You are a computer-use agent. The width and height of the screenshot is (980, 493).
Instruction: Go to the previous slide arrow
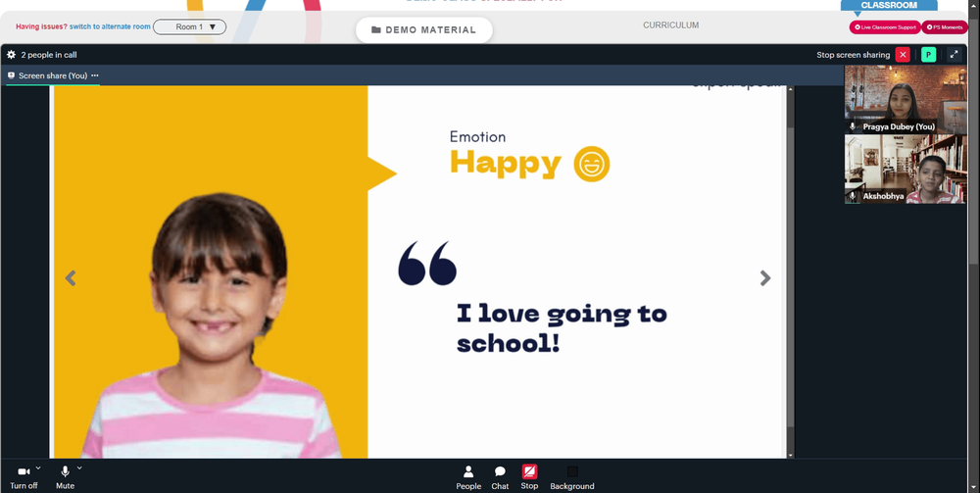point(71,278)
